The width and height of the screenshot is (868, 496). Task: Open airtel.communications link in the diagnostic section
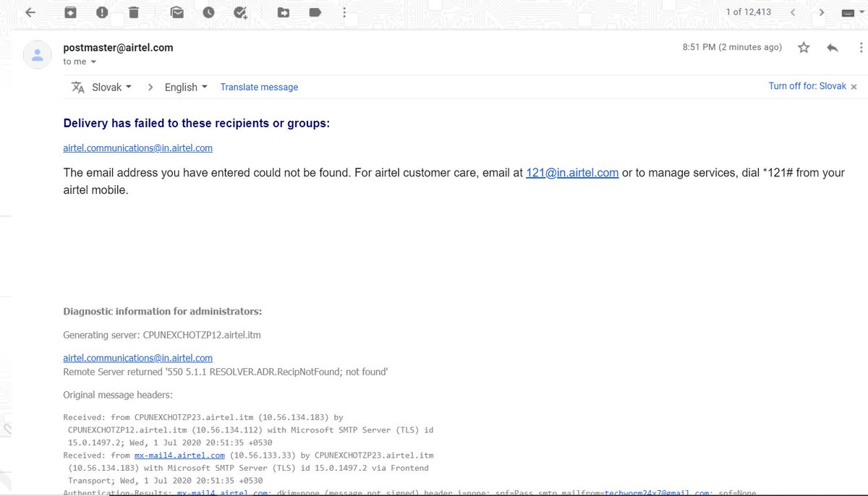click(138, 358)
